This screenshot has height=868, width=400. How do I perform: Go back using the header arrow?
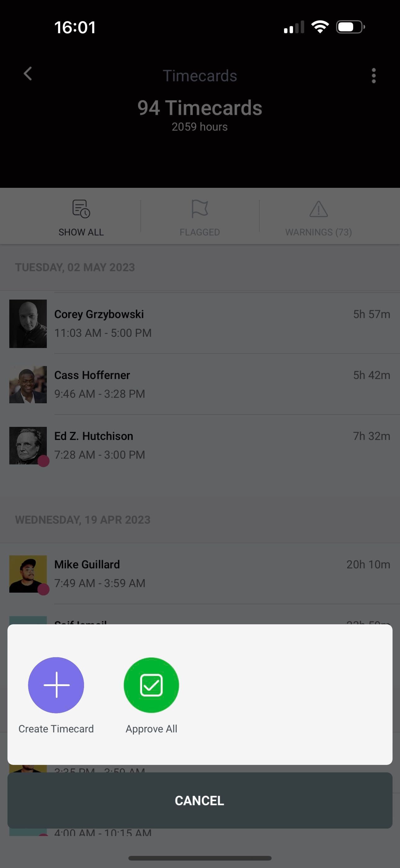click(28, 74)
